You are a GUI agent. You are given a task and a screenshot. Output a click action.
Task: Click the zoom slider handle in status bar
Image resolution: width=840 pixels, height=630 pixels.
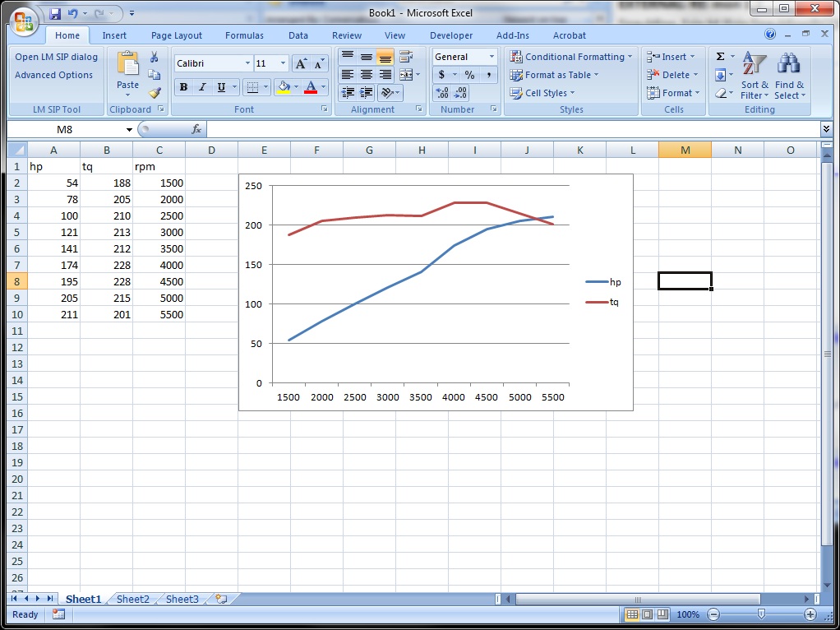761,614
